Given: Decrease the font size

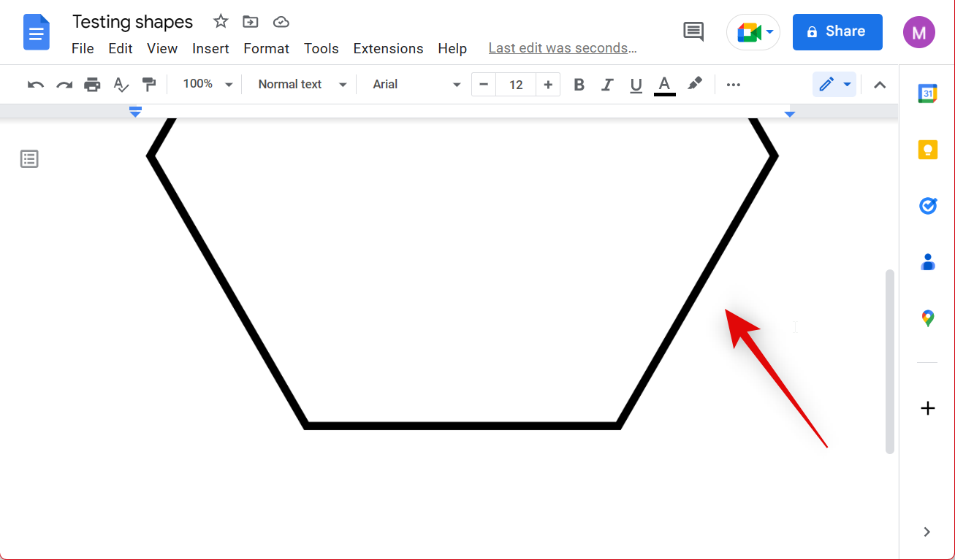Looking at the screenshot, I should (x=484, y=85).
